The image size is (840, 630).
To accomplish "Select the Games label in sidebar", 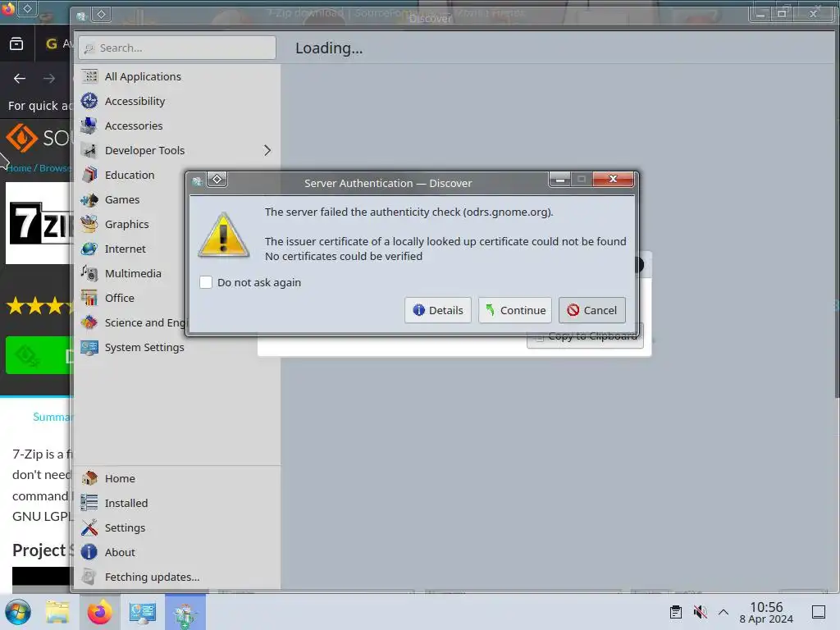I will click(x=122, y=200).
